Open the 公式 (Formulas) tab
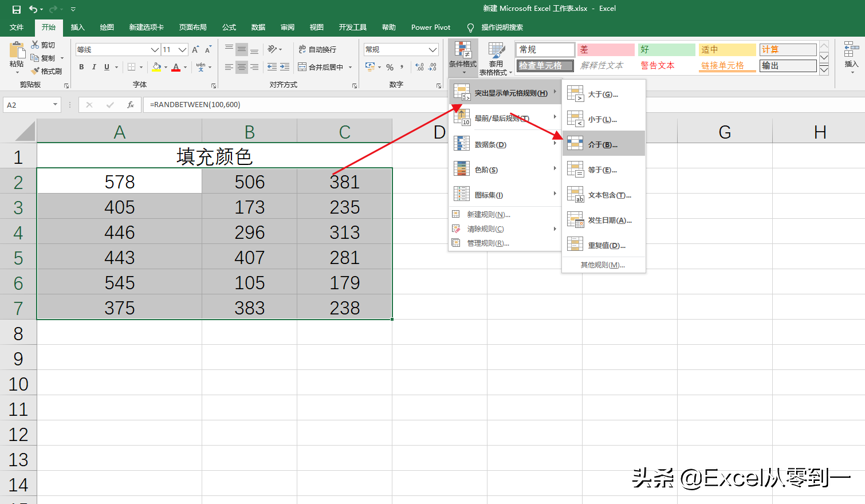 coord(229,27)
